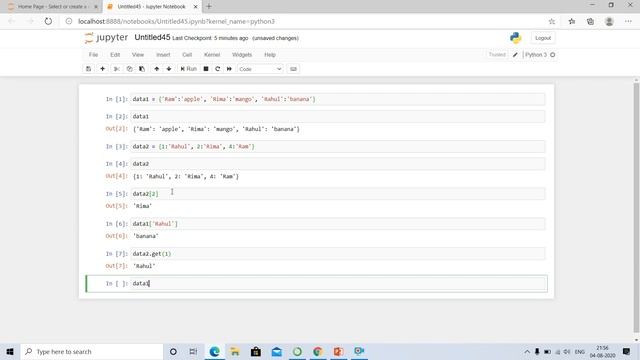The width and height of the screenshot is (640, 360).
Task: Open the browser profile icon
Action: pos(609,21)
